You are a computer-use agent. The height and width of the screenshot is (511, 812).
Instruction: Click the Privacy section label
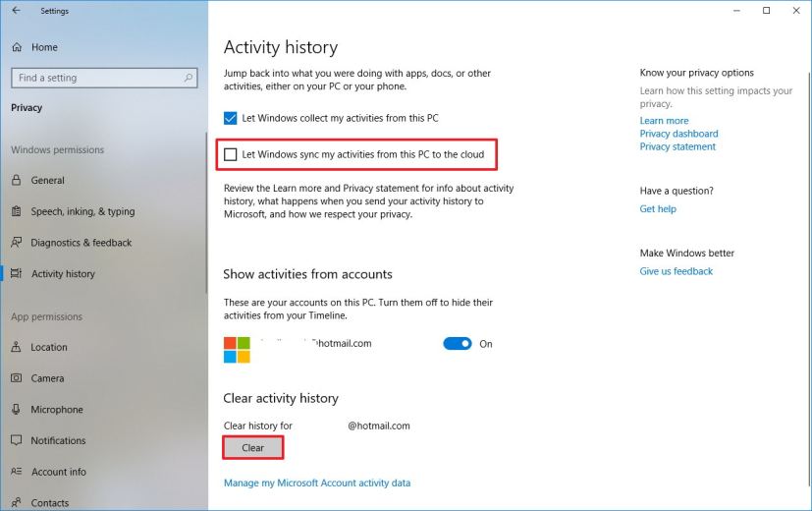[27, 108]
